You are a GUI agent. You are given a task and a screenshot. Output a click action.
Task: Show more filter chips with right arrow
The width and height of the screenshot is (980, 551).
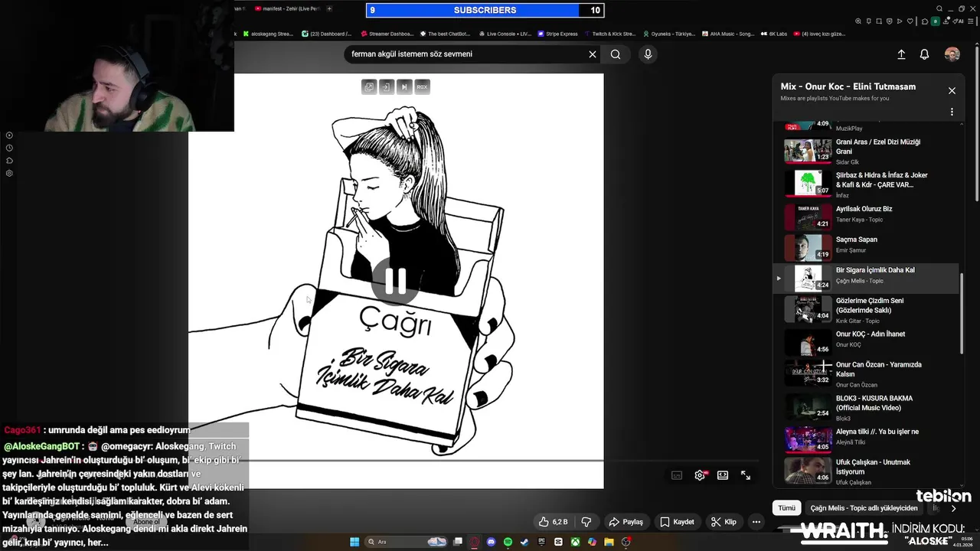[x=953, y=508]
